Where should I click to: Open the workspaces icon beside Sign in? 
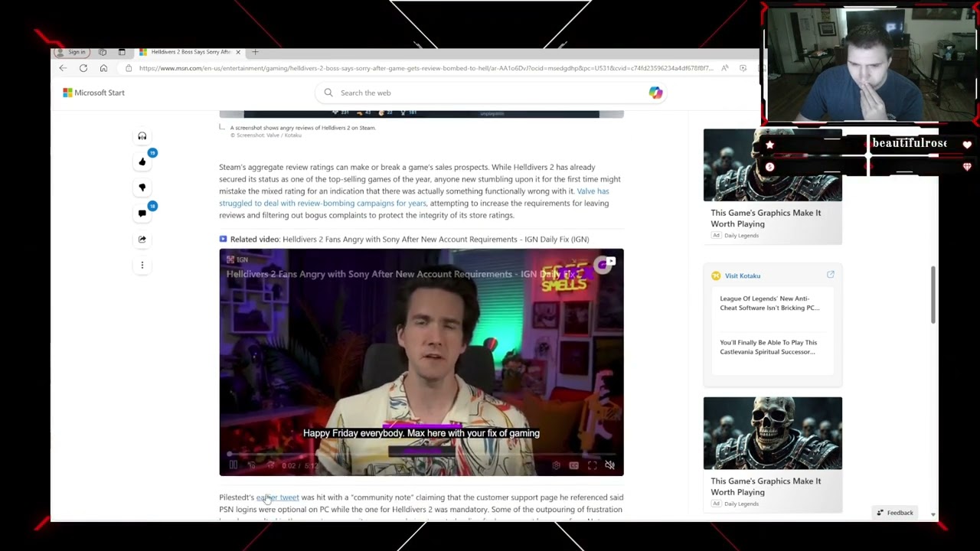(103, 52)
